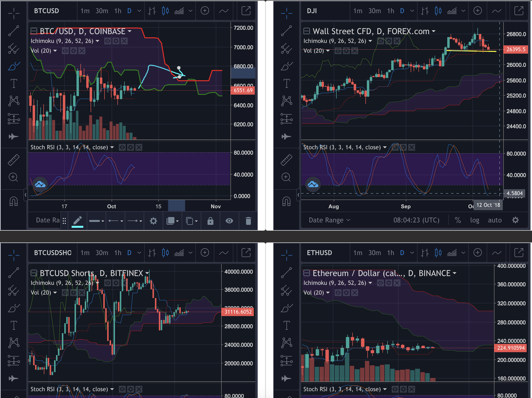Open candlestick chart style in BTCUSD toolbar
This screenshot has height=398, width=532.
pos(165,11)
